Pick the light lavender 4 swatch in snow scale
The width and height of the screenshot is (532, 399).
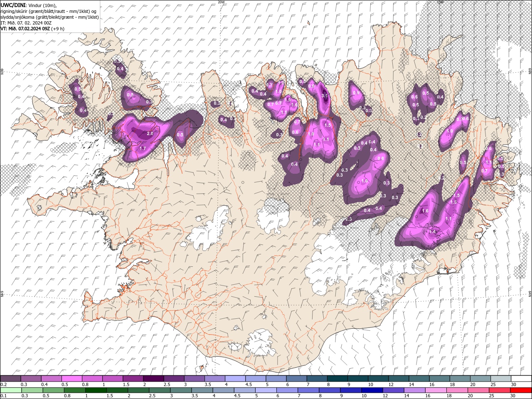tap(235, 379)
